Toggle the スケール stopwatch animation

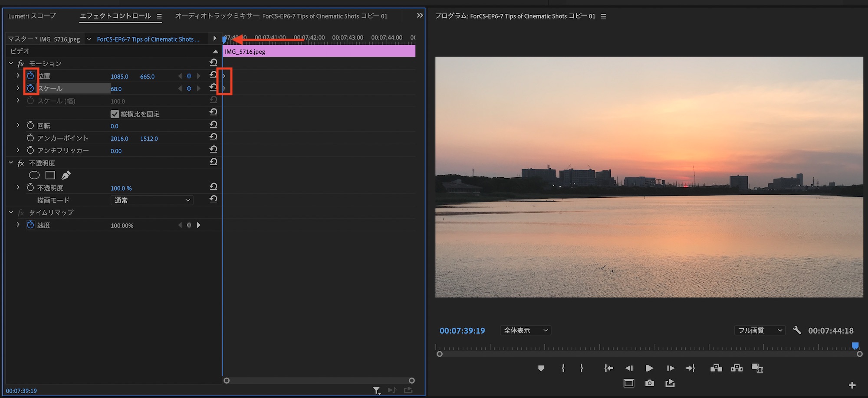point(30,88)
